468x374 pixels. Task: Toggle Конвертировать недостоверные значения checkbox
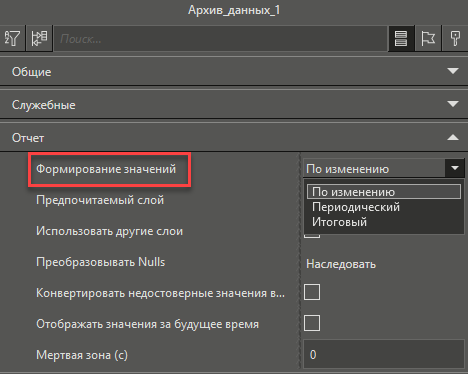312,292
